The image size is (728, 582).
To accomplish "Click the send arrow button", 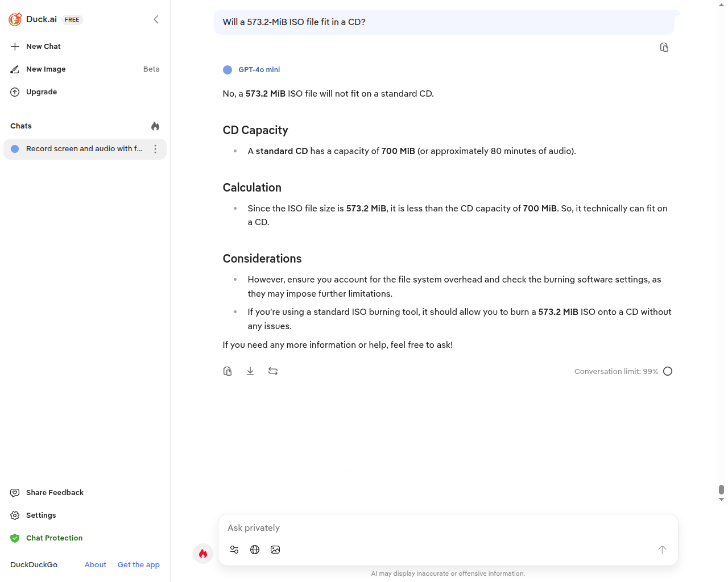I will point(662,550).
